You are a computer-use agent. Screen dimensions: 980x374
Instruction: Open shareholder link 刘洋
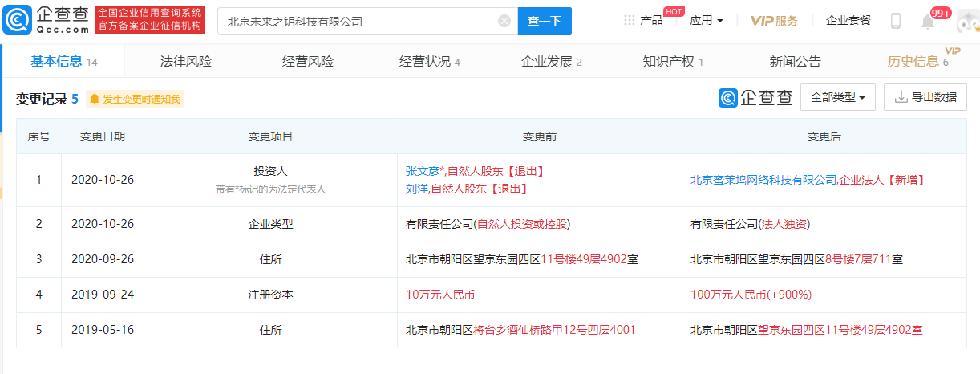tap(416, 189)
